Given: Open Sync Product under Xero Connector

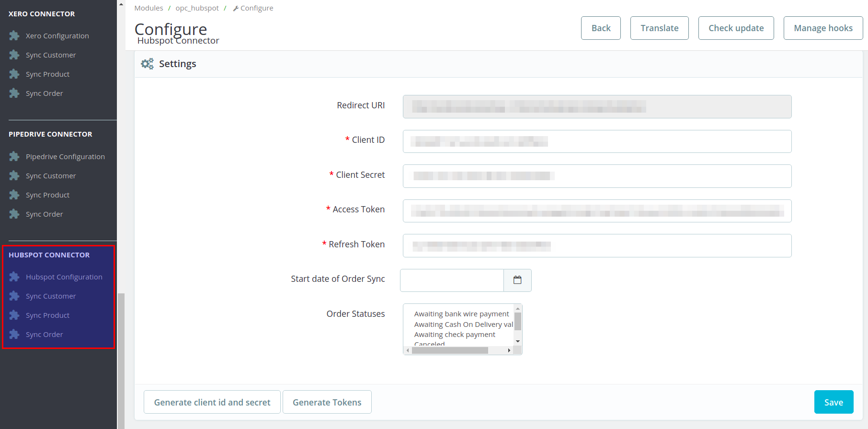Looking at the screenshot, I should point(47,74).
